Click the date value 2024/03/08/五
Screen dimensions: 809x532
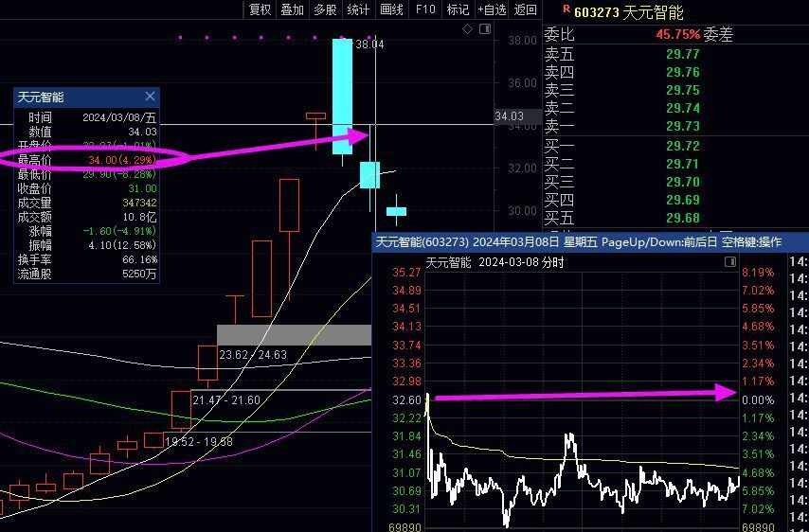point(119,117)
